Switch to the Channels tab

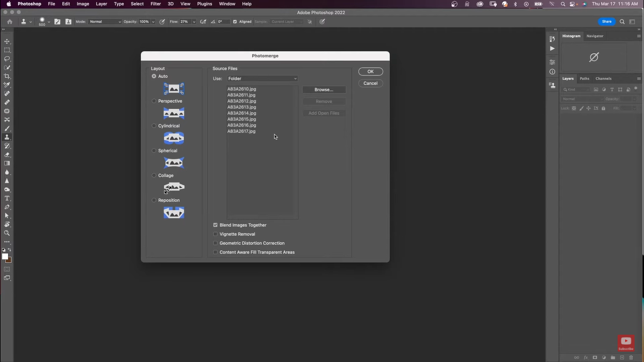coord(603,79)
